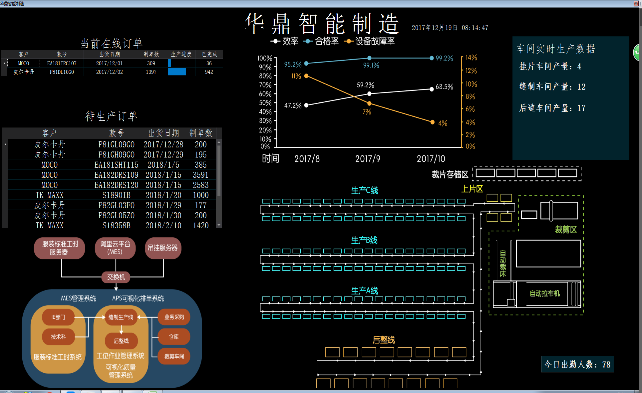Click the 交换机 switch node in diagram
The width and height of the screenshot is (642, 393).
(x=116, y=277)
